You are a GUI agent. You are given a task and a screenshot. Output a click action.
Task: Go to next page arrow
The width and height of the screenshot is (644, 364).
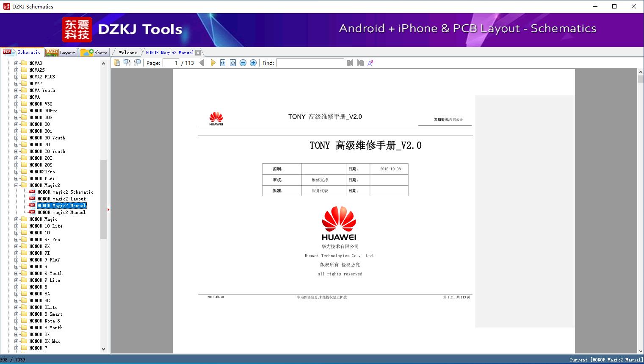[213, 63]
